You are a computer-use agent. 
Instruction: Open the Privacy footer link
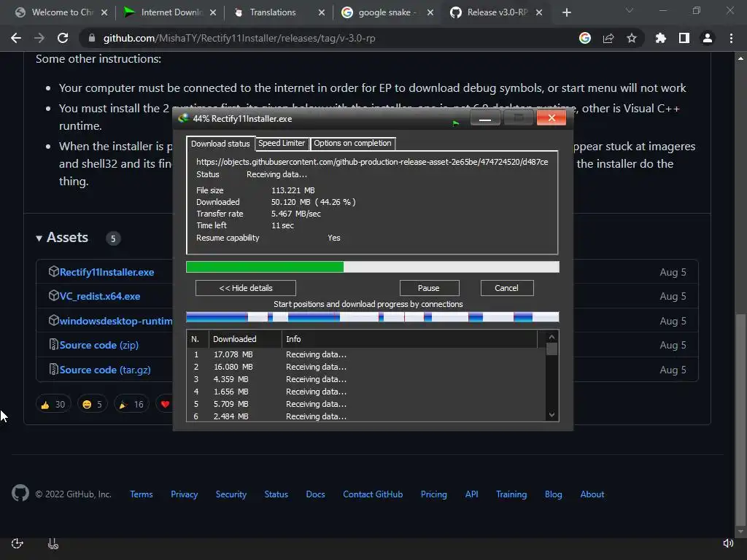(185, 494)
